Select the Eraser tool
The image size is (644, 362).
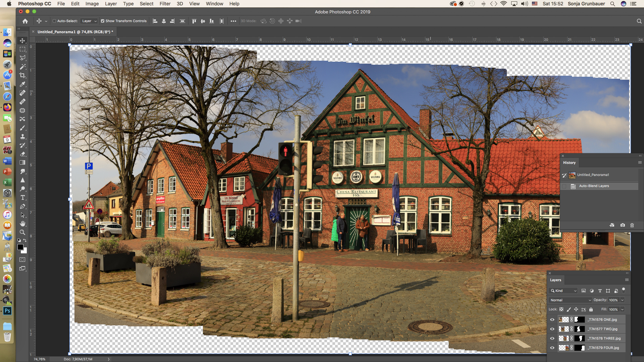22,154
